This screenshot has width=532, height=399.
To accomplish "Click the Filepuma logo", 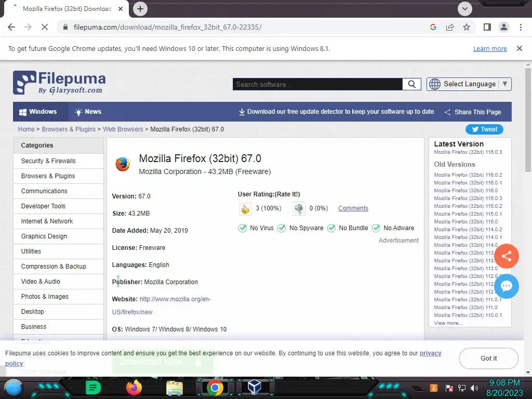I will coord(59,83).
